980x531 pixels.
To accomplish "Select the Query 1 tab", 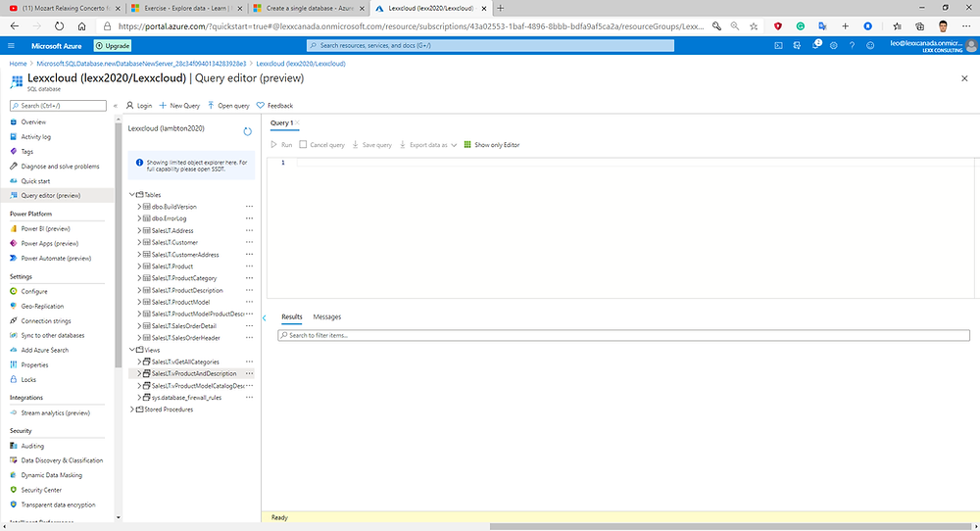I will click(x=281, y=123).
